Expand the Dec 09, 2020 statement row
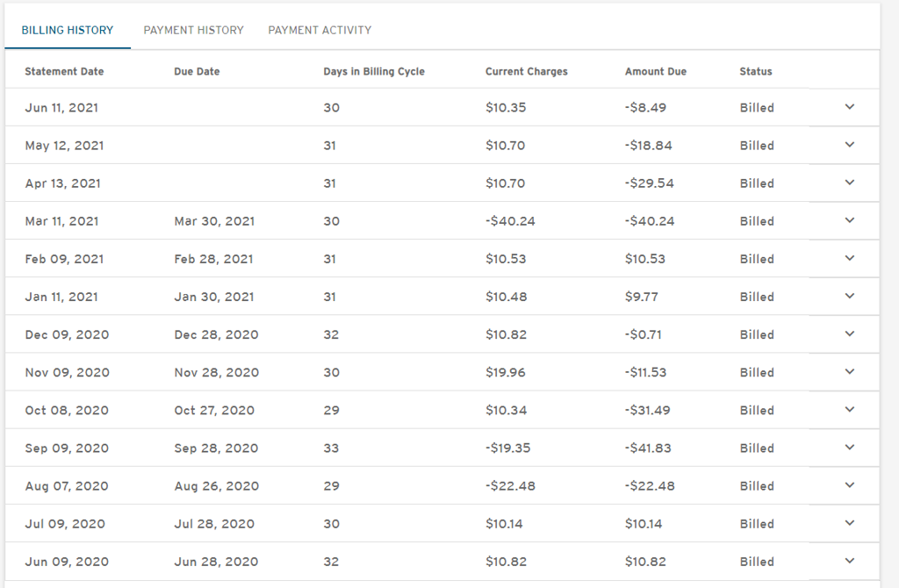This screenshot has width=899, height=588. [x=850, y=333]
